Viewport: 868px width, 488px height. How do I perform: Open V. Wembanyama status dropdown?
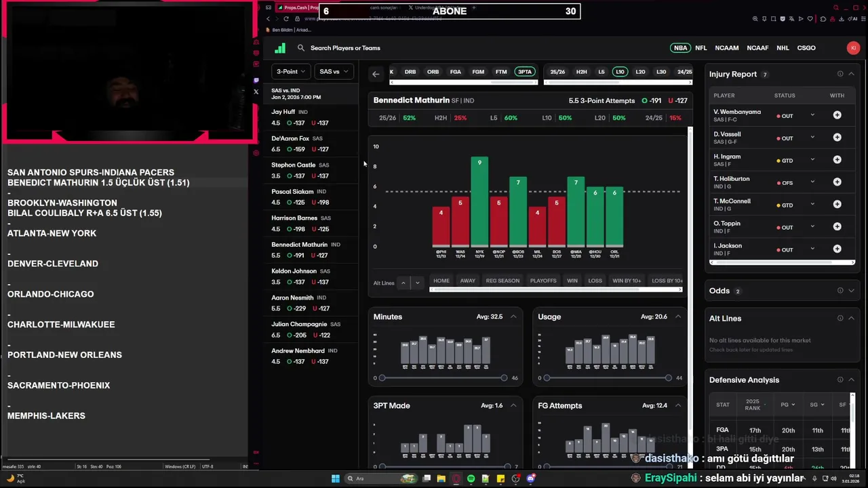(x=812, y=115)
